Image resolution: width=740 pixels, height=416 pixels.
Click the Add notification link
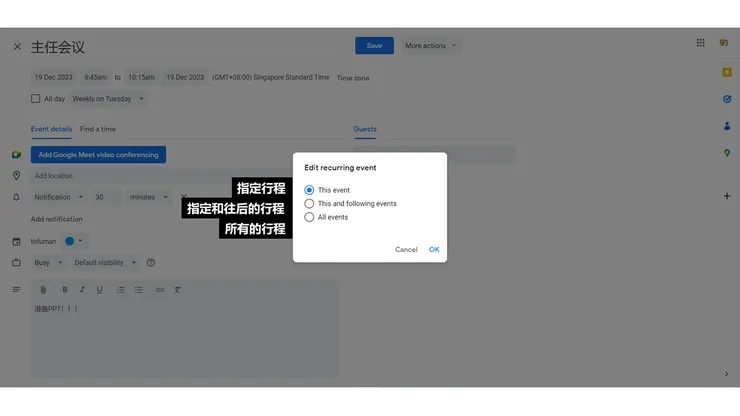[57, 219]
